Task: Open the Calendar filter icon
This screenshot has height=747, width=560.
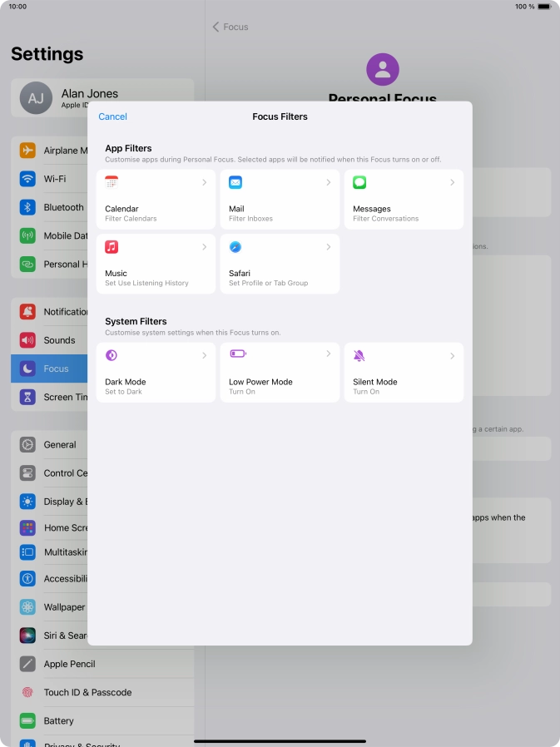Action: pos(112,182)
